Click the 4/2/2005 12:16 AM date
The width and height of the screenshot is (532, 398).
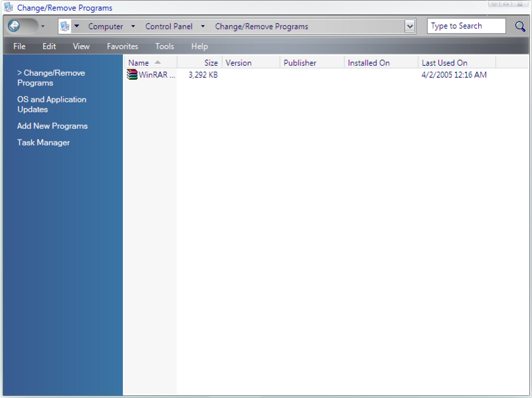click(454, 75)
